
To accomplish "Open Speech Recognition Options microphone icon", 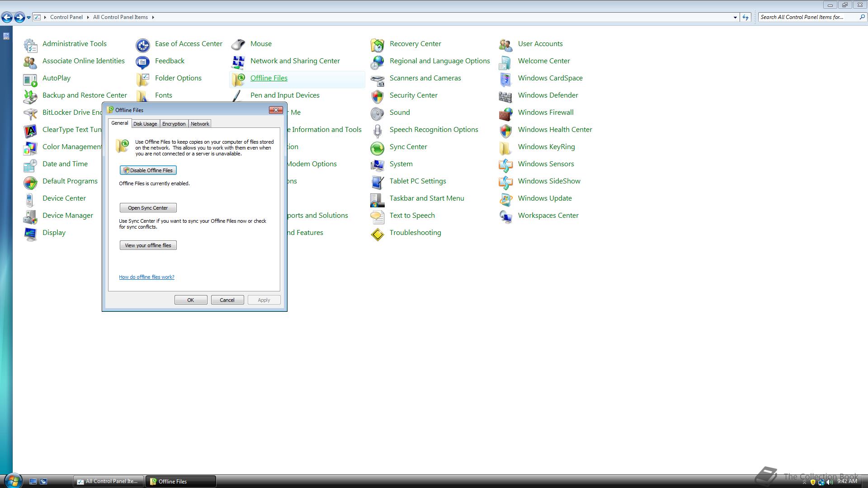I will click(x=377, y=131).
